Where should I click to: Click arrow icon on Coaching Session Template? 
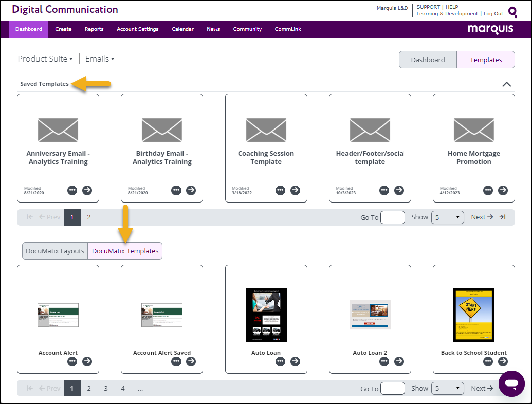[295, 190]
